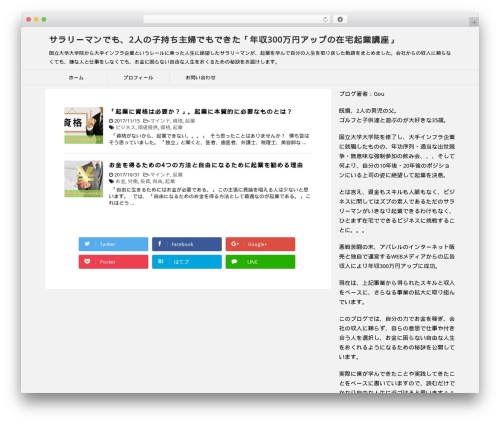Open the blog title 年収300万円アップの在宅起業講座

tap(223, 40)
